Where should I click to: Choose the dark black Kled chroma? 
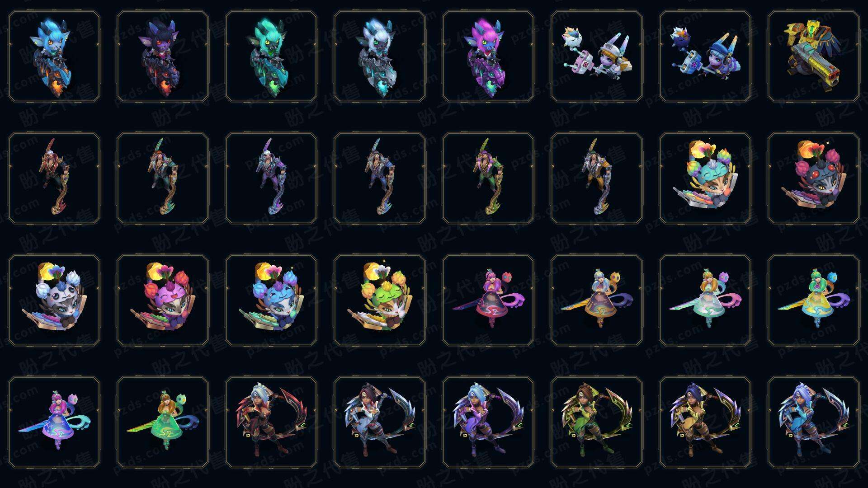pos(163,56)
